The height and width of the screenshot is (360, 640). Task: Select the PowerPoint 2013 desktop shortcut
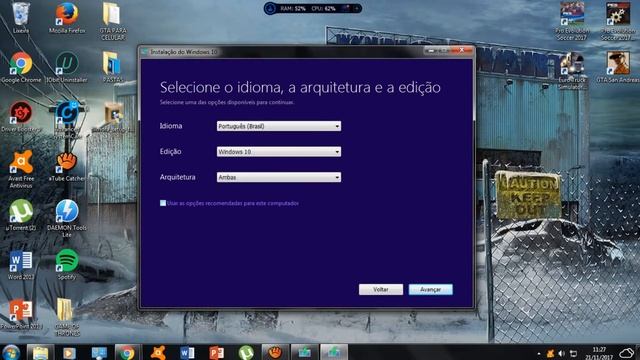(x=21, y=314)
